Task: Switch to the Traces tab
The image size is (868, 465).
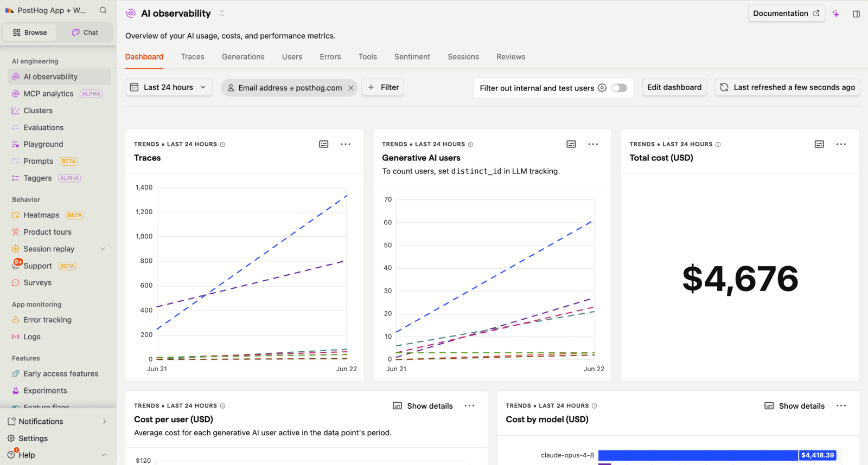Action: click(x=193, y=57)
